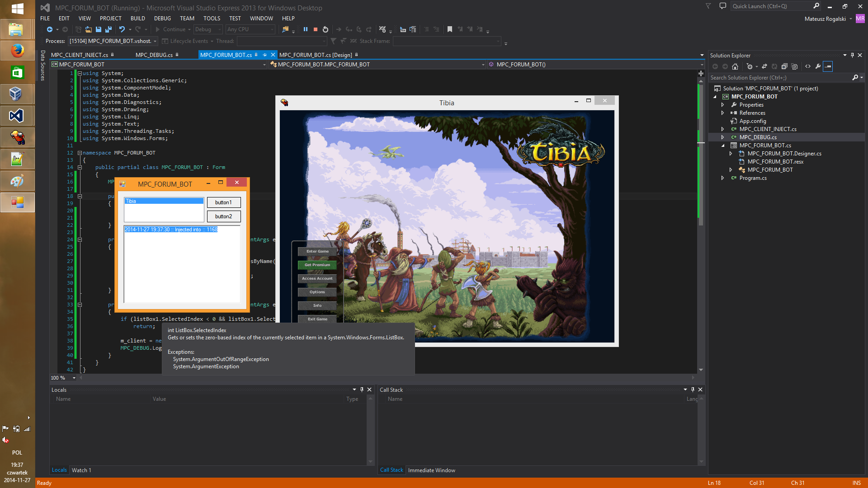Click Pending Changes Filter clock icon
The width and height of the screenshot is (868, 488).
click(750, 66)
